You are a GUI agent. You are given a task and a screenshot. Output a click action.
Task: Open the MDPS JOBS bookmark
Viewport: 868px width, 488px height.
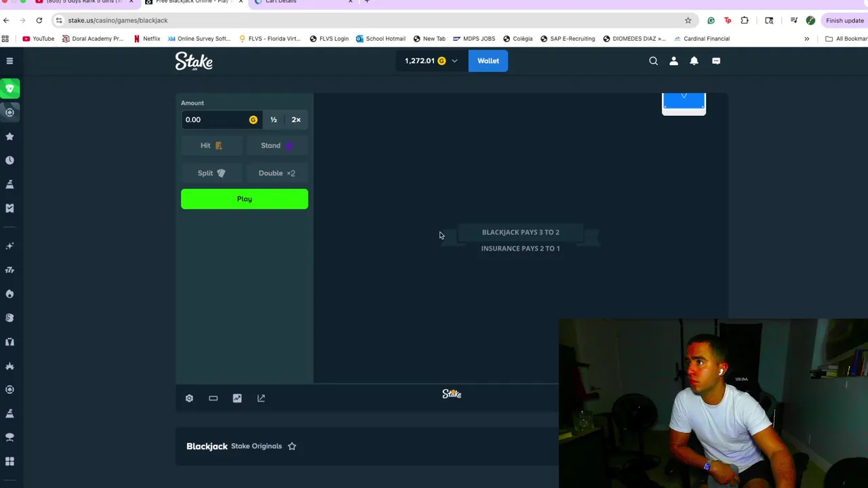tap(474, 39)
